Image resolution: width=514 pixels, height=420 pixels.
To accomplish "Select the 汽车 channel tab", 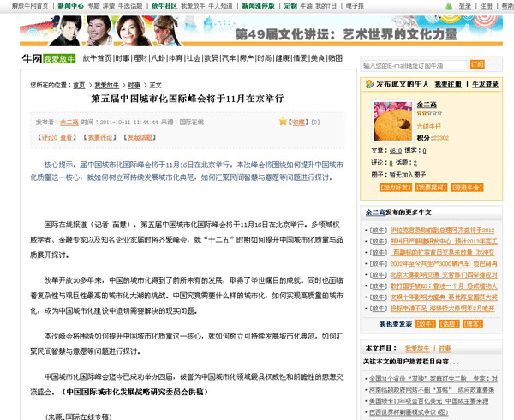I will [229, 58].
